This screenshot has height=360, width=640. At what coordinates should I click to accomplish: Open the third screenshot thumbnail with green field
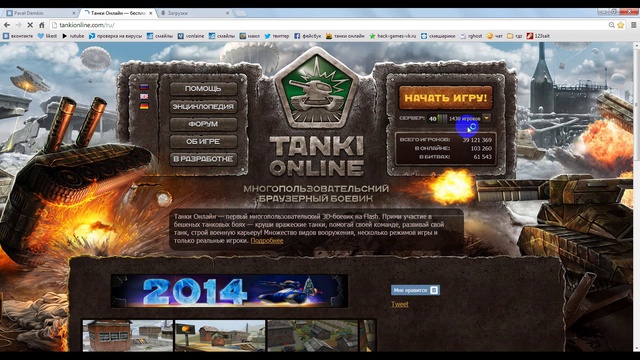click(313, 336)
